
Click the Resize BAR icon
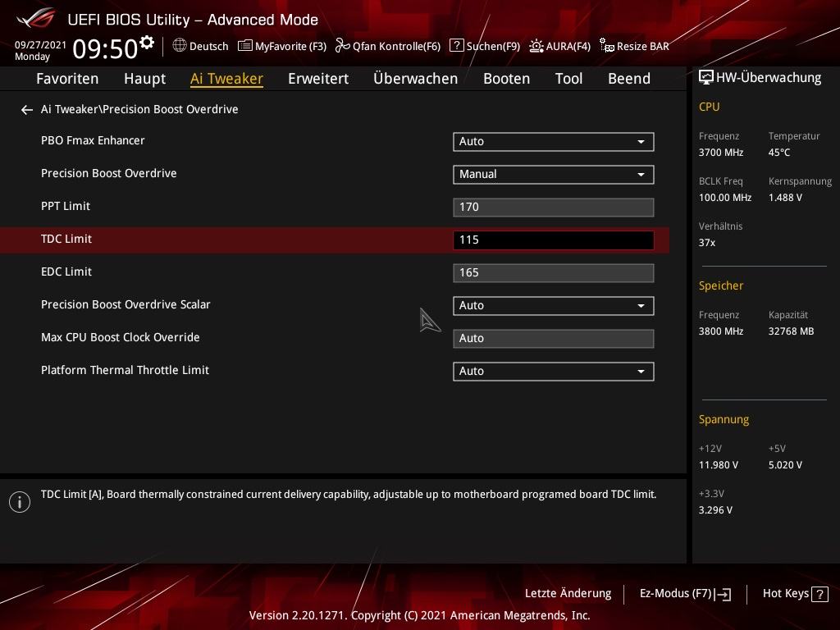pyautogui.click(x=606, y=46)
